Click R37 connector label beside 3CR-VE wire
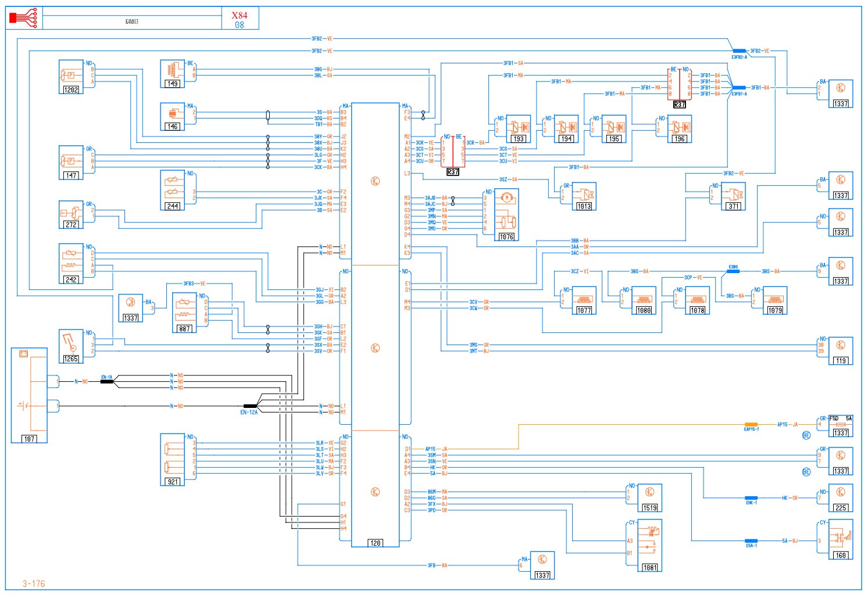 [453, 172]
